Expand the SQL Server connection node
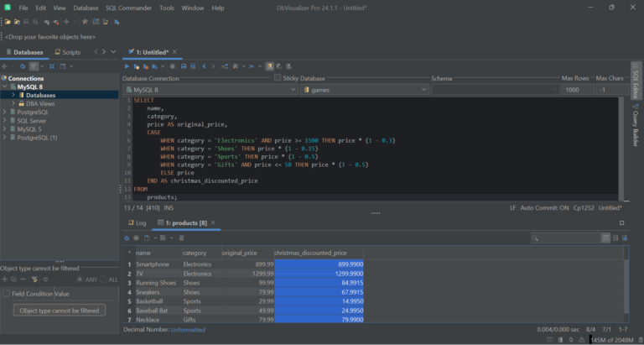Screen dimensions: 644x345 5,121
